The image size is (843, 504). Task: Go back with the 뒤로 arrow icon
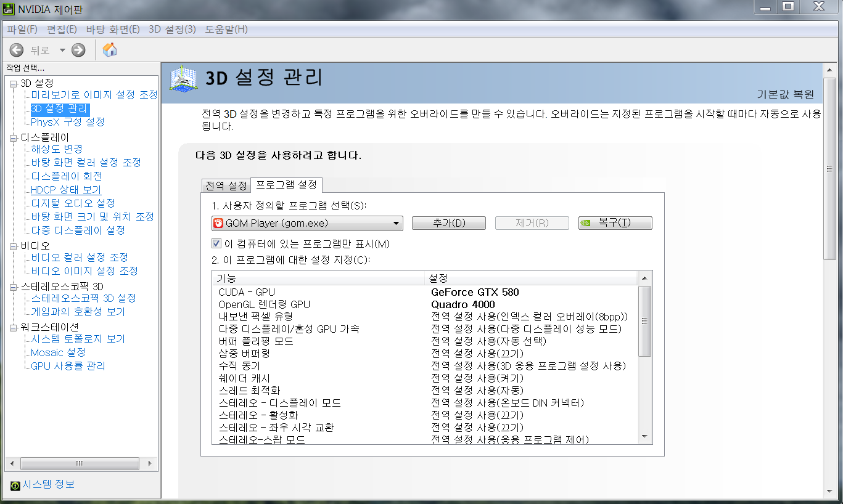pos(17,51)
